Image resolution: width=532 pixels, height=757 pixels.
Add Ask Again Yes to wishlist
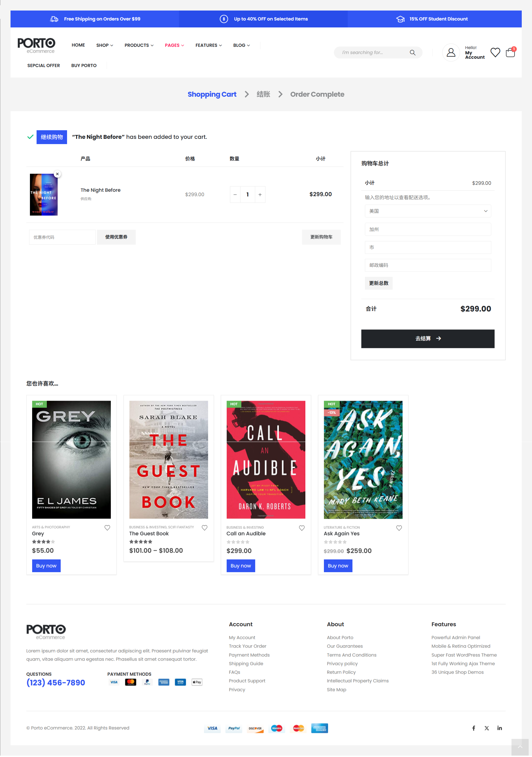click(x=399, y=528)
